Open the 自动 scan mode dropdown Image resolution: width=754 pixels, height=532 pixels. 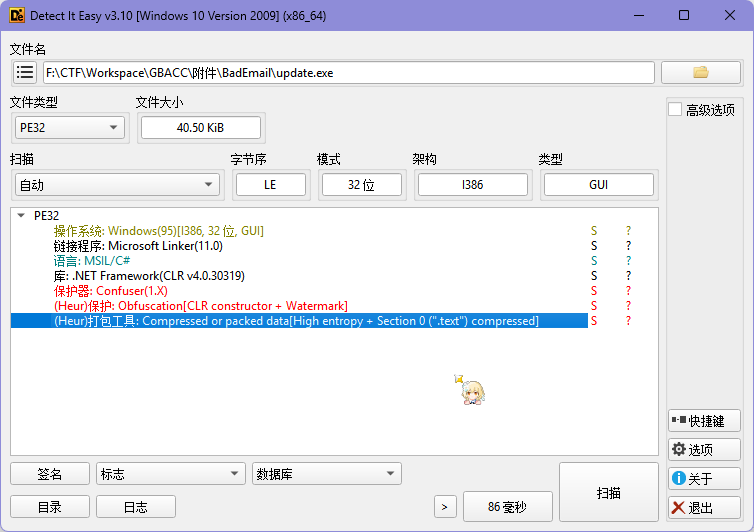(117, 185)
